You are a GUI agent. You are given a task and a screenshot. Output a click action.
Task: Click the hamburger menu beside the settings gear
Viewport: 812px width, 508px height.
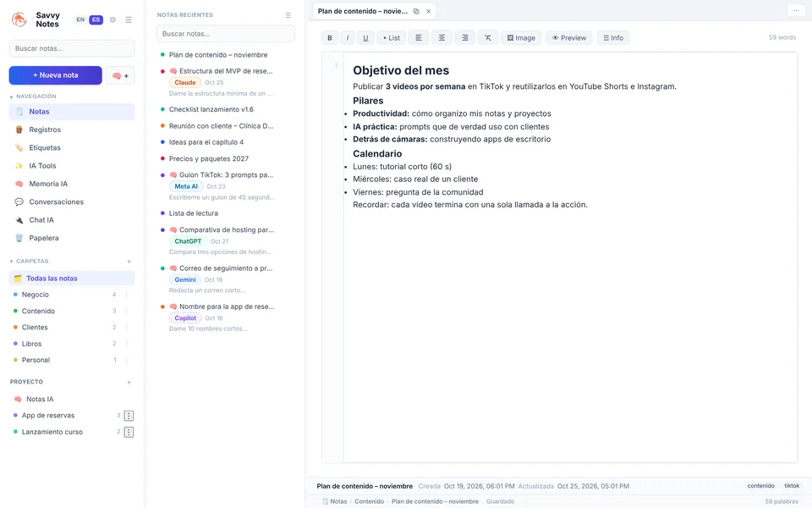pos(129,19)
